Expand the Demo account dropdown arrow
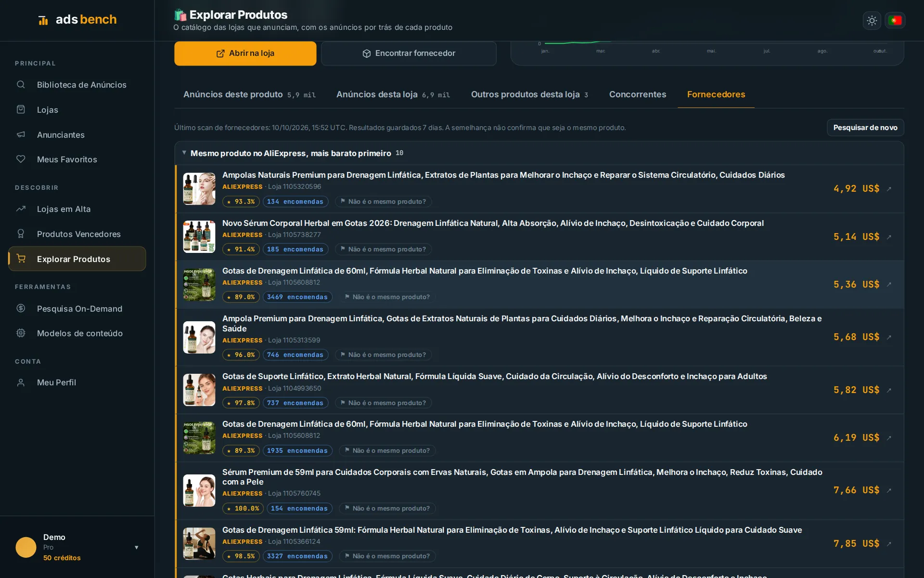Screen dimensions: 924x578 pos(137,547)
